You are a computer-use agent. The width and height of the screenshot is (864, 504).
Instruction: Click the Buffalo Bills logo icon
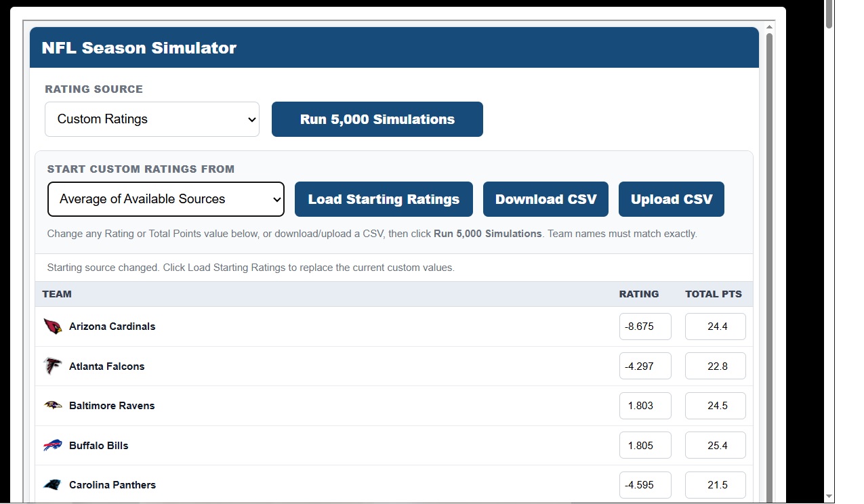pyautogui.click(x=53, y=446)
